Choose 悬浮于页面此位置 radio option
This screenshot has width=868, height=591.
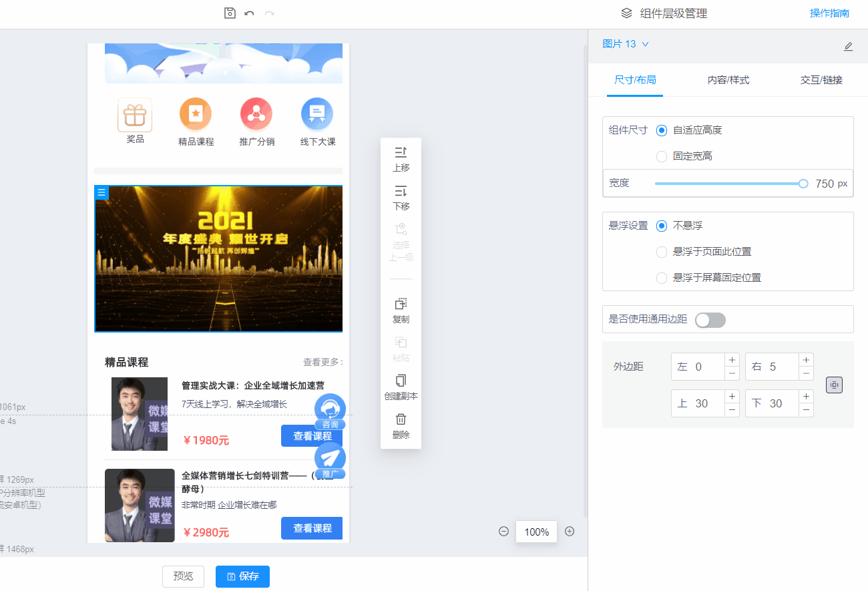662,252
